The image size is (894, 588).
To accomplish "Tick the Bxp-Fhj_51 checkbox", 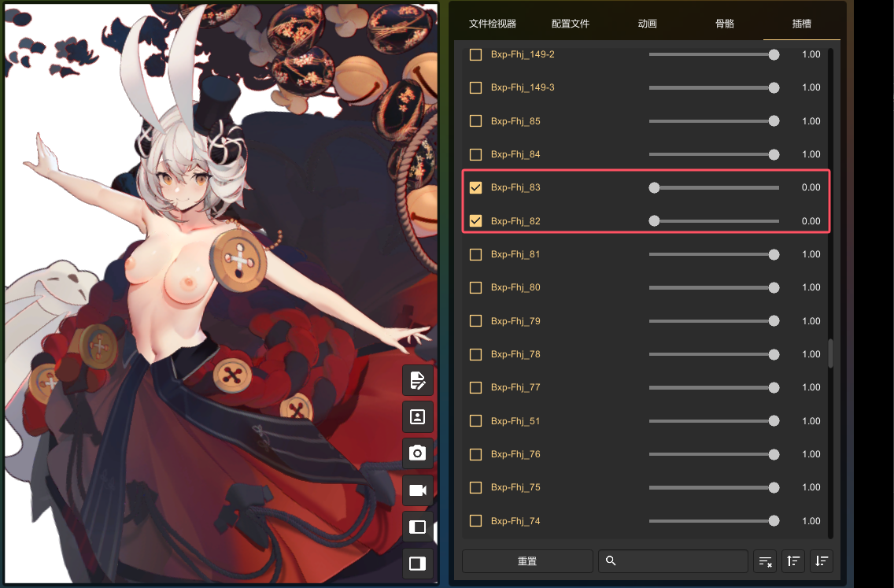I will (x=475, y=421).
